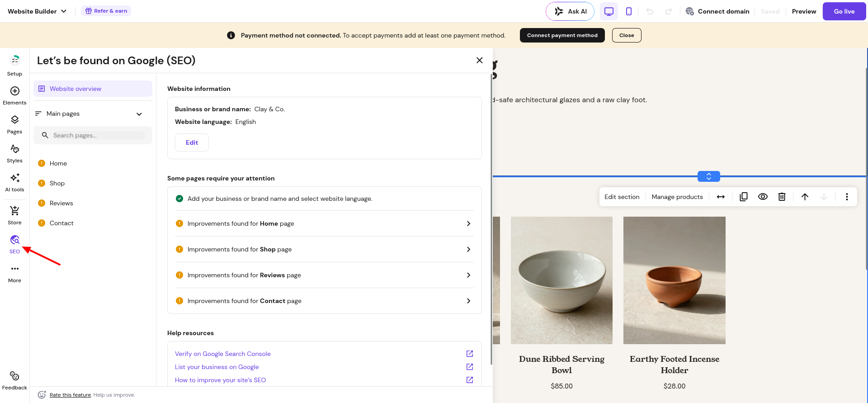Click Earthy Footed Incense Holder title
The width and height of the screenshot is (868, 403).
pyautogui.click(x=675, y=365)
